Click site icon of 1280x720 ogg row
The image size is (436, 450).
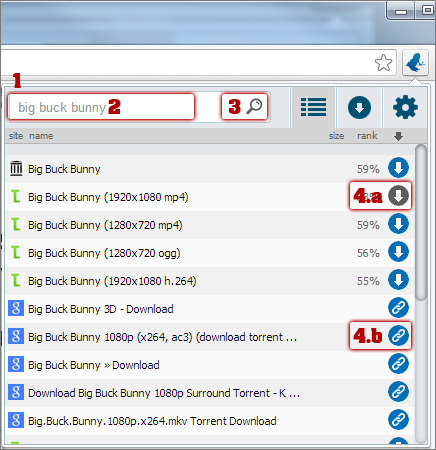click(x=16, y=252)
